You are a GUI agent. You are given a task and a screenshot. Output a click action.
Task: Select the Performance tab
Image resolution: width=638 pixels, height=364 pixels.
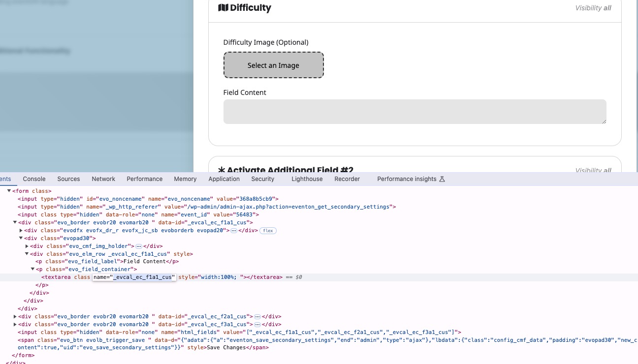point(144,179)
